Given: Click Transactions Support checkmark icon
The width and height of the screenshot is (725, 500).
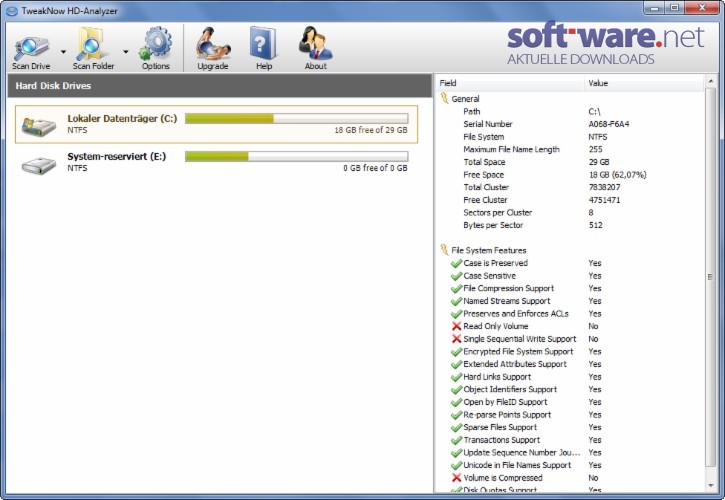Looking at the screenshot, I should pyautogui.click(x=456, y=440).
